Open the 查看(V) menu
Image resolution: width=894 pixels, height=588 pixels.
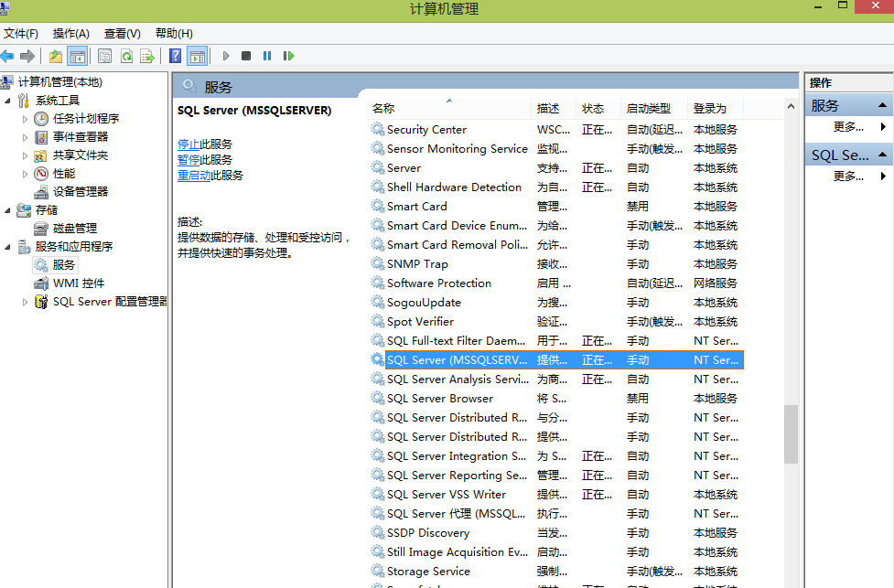(x=122, y=34)
